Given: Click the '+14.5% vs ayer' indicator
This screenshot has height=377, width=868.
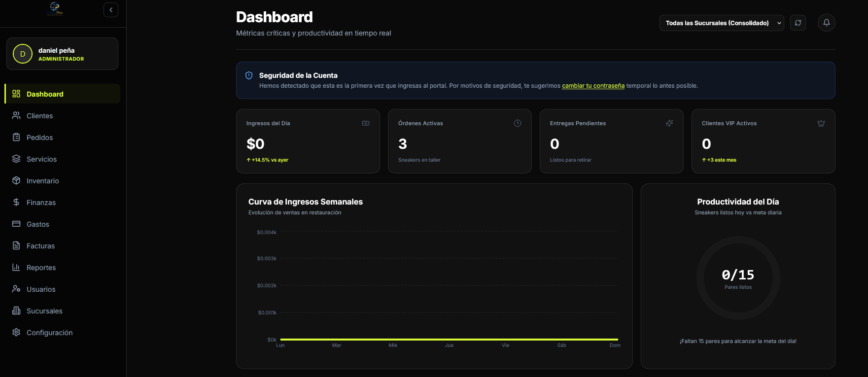Looking at the screenshot, I should point(267,160).
